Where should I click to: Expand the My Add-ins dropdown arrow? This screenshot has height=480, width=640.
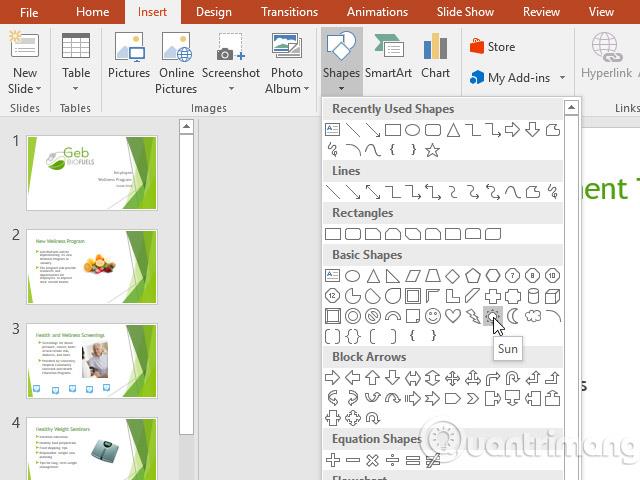pos(562,78)
